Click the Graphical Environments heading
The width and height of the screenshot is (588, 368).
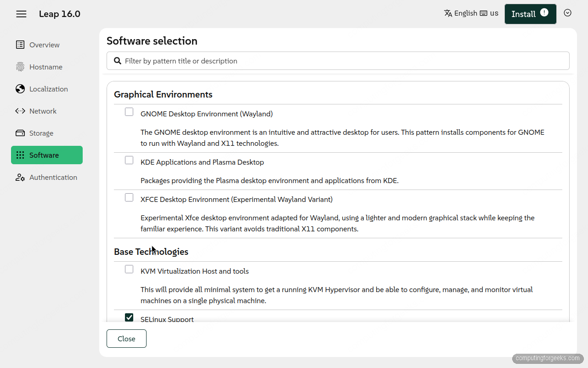pos(163,94)
